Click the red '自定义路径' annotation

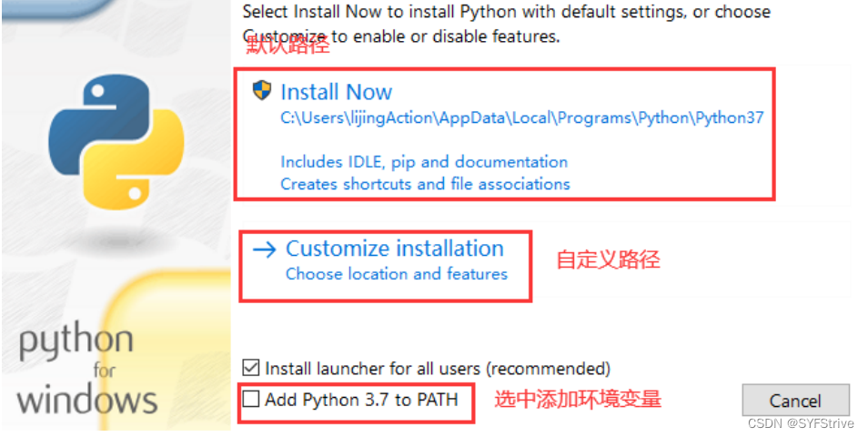pyautogui.click(x=608, y=259)
